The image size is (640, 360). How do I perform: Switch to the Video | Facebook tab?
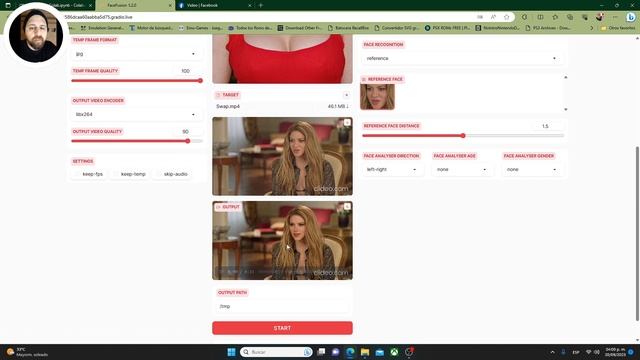point(214,5)
